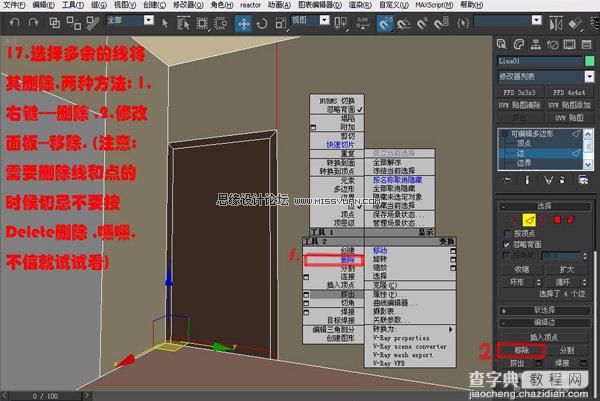Activate the Select and Scale tool
The width and height of the screenshot is (600, 401).
[281, 24]
